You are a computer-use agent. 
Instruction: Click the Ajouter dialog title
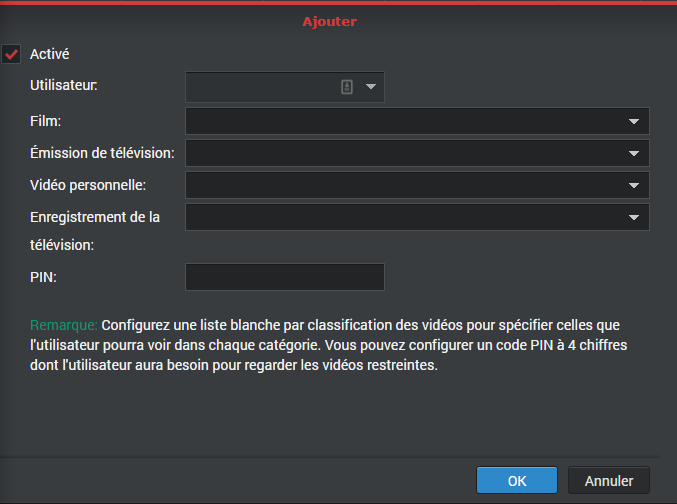(x=329, y=20)
